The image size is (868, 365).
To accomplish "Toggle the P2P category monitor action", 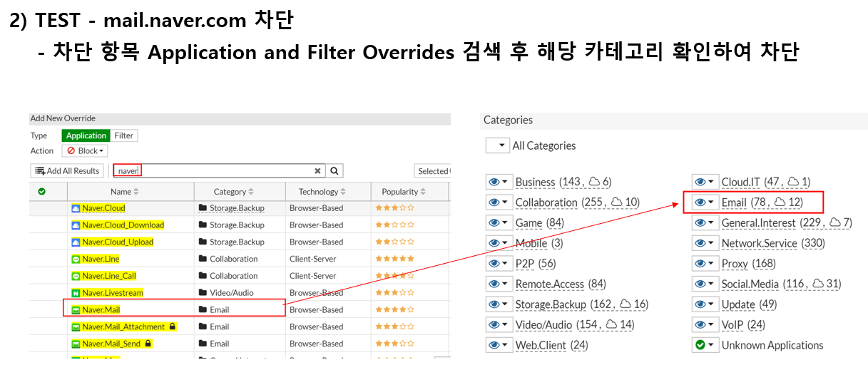I will pyautogui.click(x=499, y=264).
